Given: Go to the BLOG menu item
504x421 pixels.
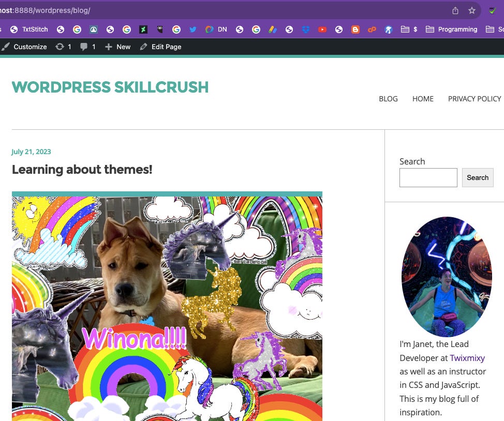Looking at the screenshot, I should (x=388, y=99).
